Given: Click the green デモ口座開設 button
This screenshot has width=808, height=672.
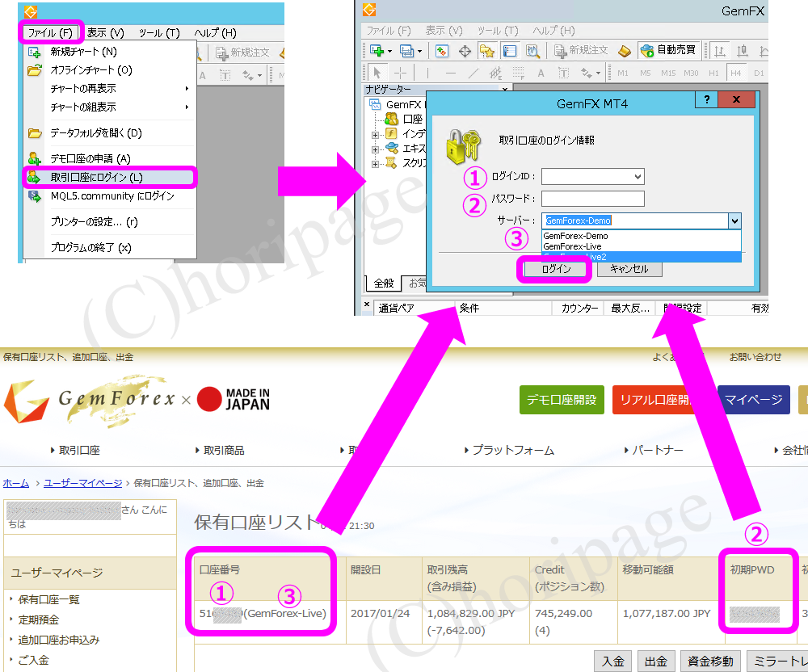Looking at the screenshot, I should (561, 399).
